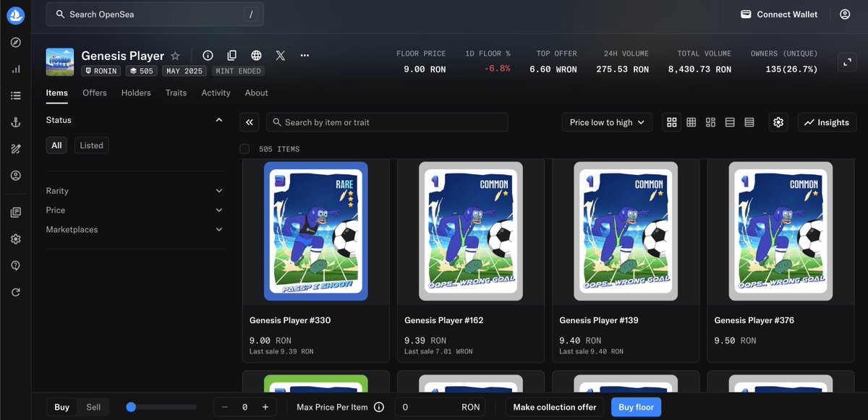The image size is (868, 420).
Task: Open the resources library sidebar icon
Action: click(x=16, y=213)
